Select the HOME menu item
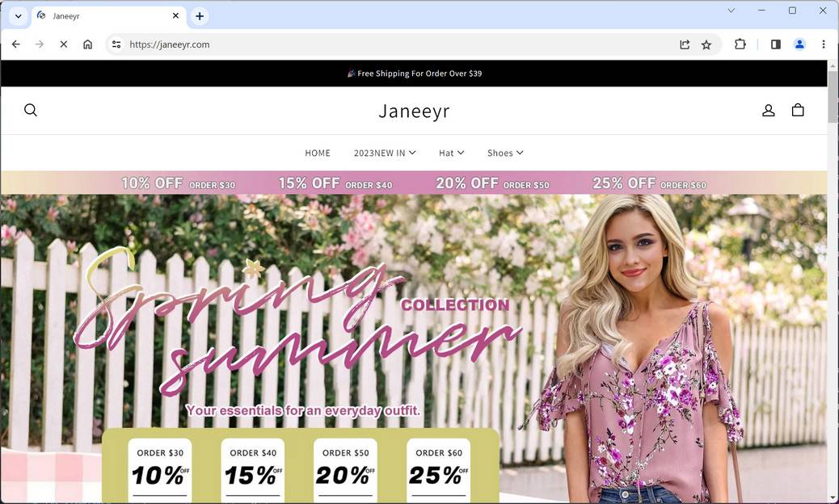The height and width of the screenshot is (504, 839). coord(318,153)
